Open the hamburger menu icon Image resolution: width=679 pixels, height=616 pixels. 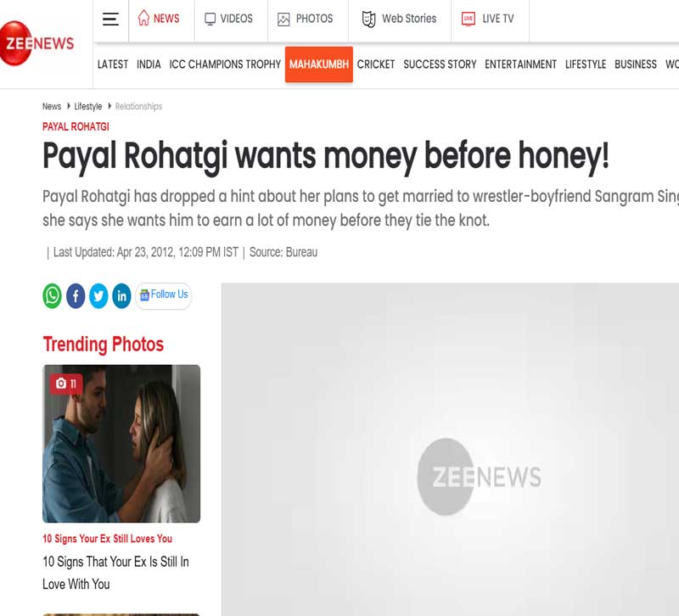110,19
